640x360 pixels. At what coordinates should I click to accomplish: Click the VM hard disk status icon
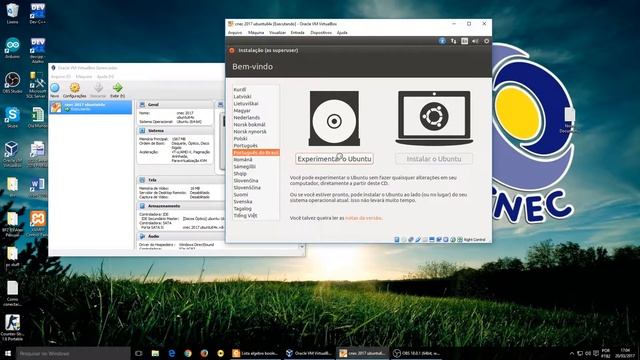point(397,240)
